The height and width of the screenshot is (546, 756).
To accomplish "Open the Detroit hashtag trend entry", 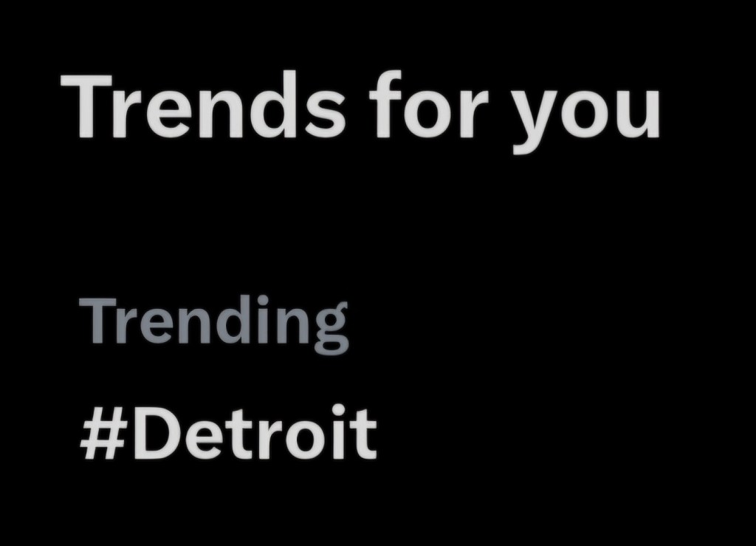I will coord(227,433).
